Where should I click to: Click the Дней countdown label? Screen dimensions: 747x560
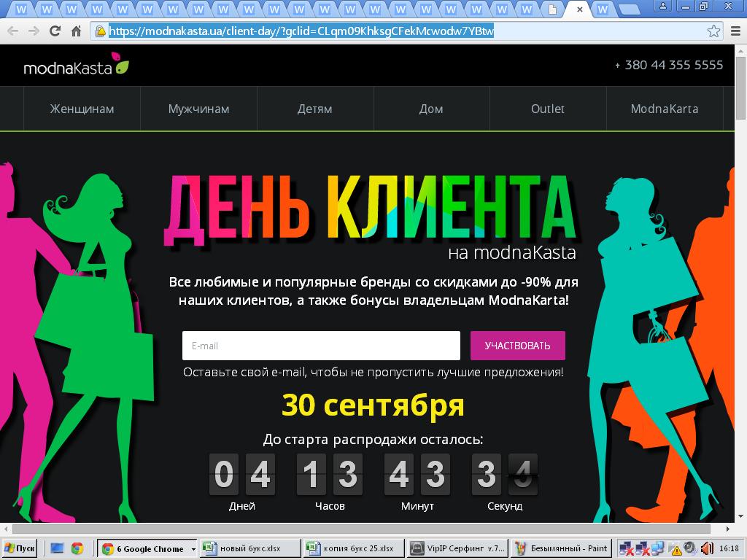(x=242, y=506)
